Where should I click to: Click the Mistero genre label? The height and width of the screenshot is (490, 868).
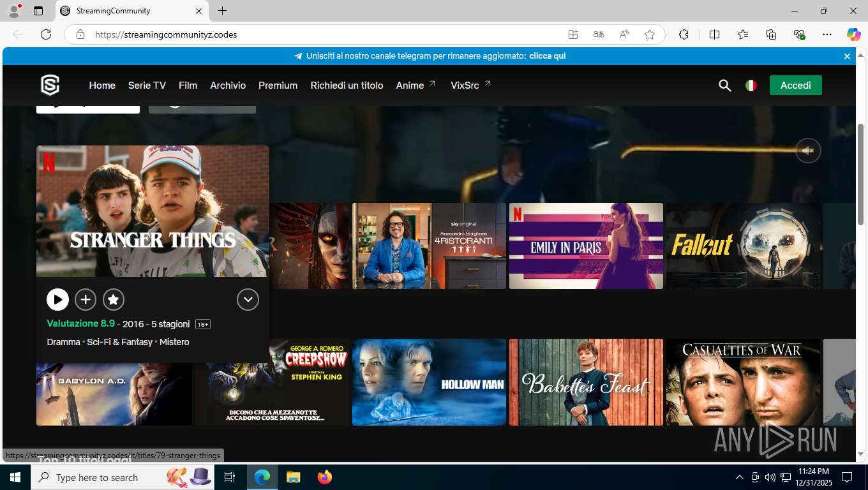click(174, 342)
